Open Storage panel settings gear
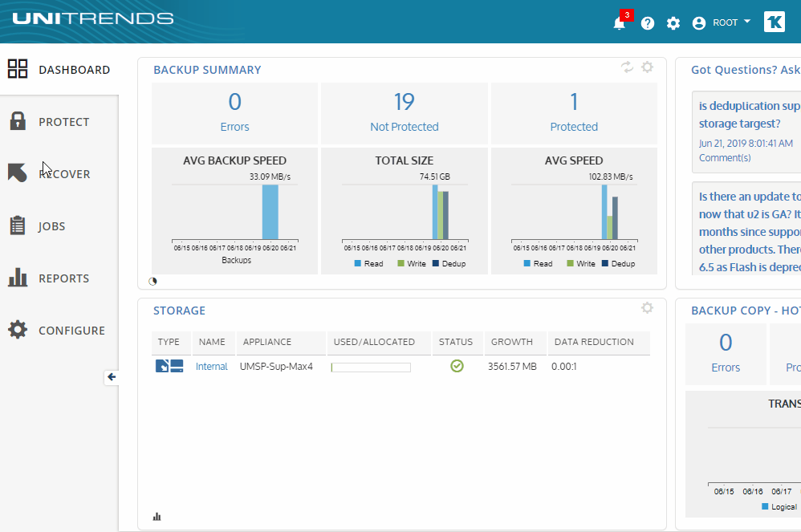801x532 pixels. click(x=647, y=308)
